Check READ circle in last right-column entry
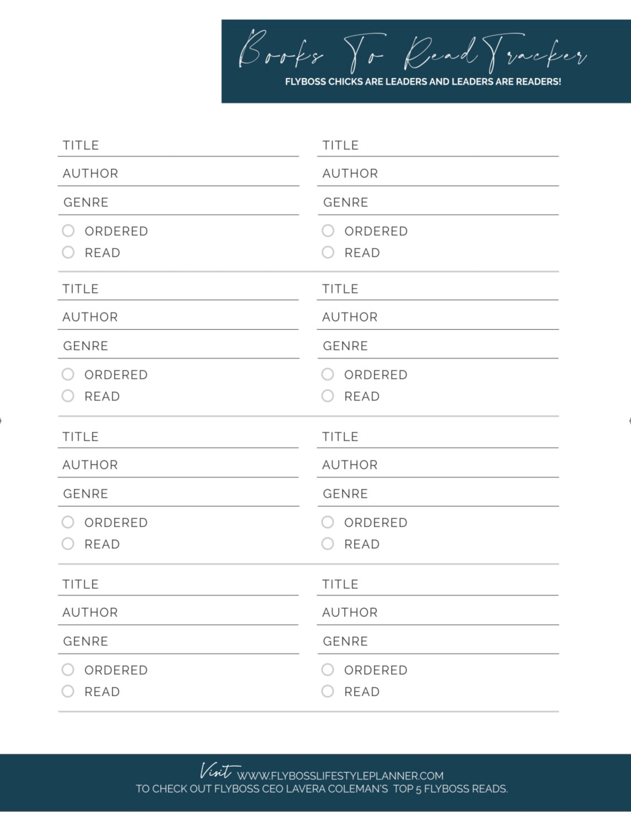This screenshot has height=840, width=631. pyautogui.click(x=328, y=691)
